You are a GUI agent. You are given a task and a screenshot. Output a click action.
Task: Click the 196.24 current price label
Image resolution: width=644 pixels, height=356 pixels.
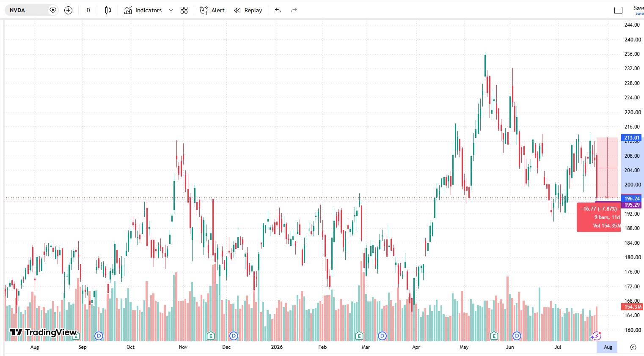(x=632, y=199)
